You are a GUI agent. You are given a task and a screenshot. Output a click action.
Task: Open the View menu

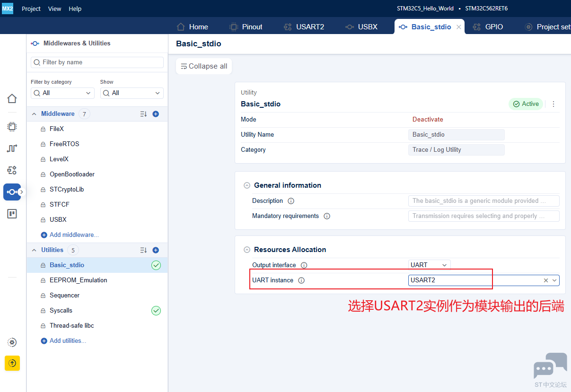[x=54, y=9]
